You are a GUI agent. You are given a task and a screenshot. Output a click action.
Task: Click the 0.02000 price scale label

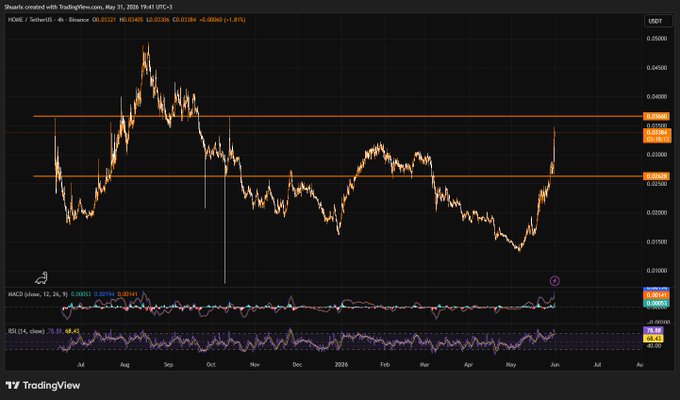tap(657, 213)
